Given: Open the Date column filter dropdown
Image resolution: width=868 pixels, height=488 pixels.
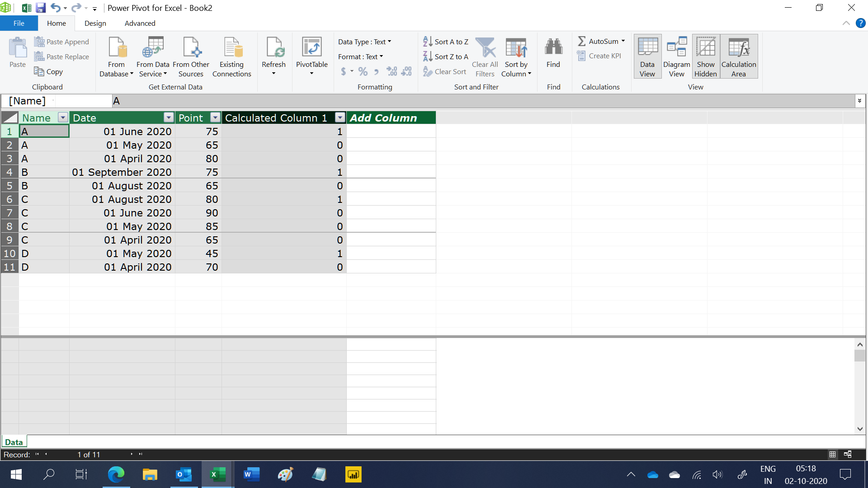Looking at the screenshot, I should [169, 118].
